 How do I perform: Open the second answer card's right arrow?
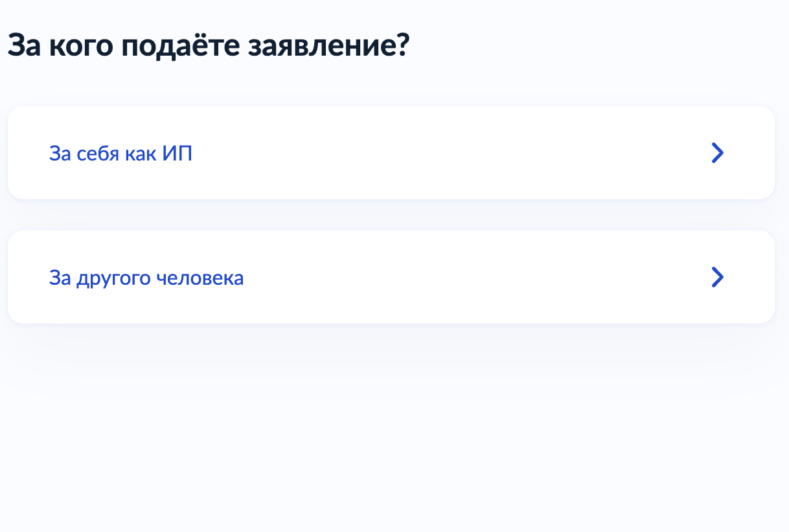(717, 277)
